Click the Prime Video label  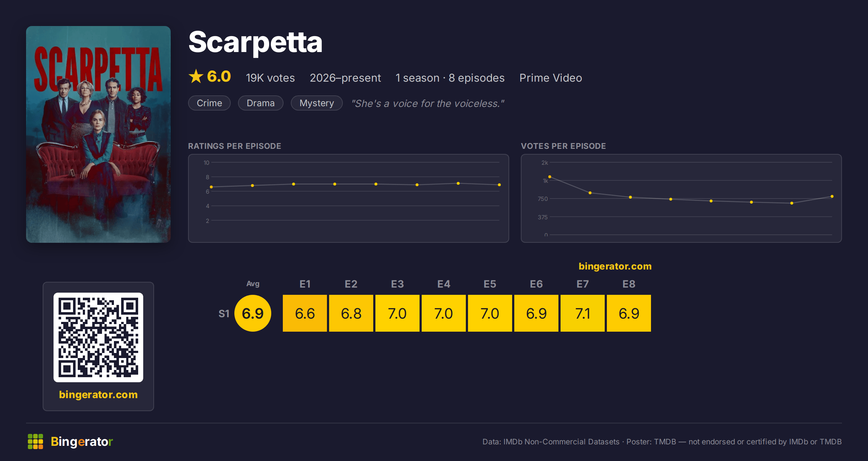coord(550,78)
